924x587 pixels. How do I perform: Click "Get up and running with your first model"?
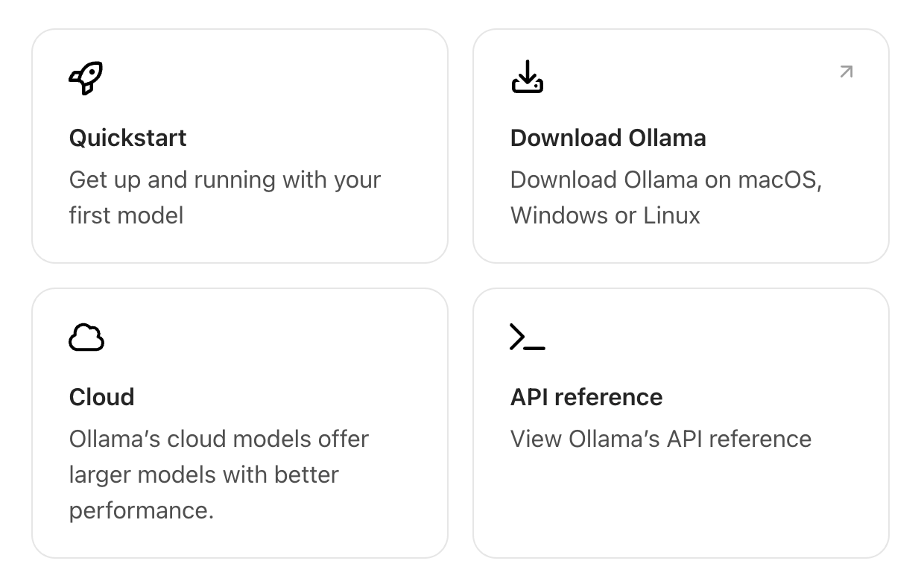pos(224,180)
